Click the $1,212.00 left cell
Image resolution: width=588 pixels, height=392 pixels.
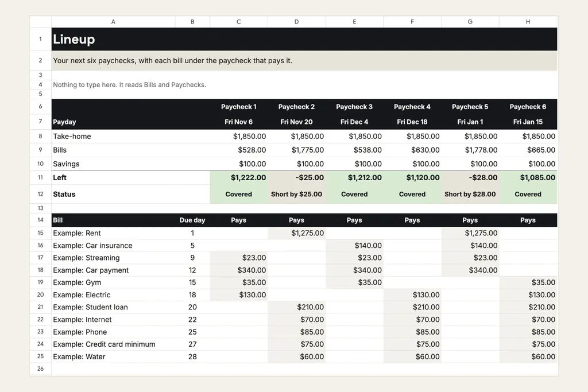354,178
